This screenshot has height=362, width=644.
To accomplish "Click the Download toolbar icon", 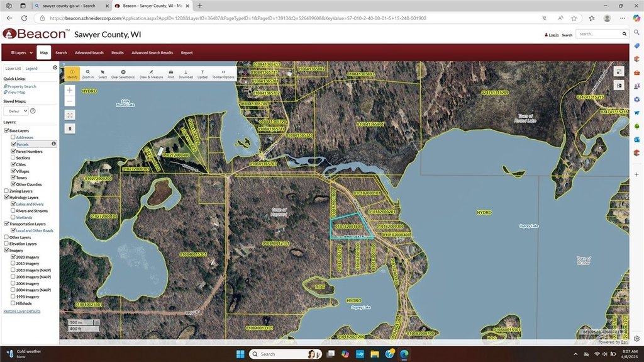I will click(x=186, y=73).
